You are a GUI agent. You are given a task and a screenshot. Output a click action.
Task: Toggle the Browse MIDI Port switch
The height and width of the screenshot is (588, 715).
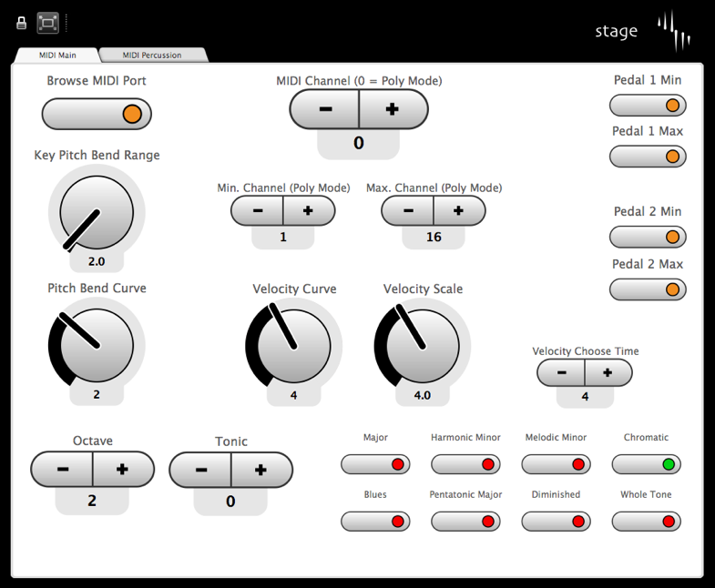pyautogui.click(x=97, y=114)
